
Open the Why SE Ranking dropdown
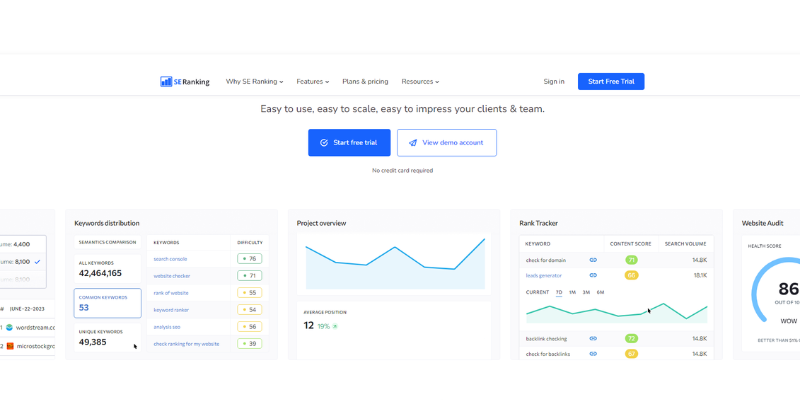coord(254,82)
